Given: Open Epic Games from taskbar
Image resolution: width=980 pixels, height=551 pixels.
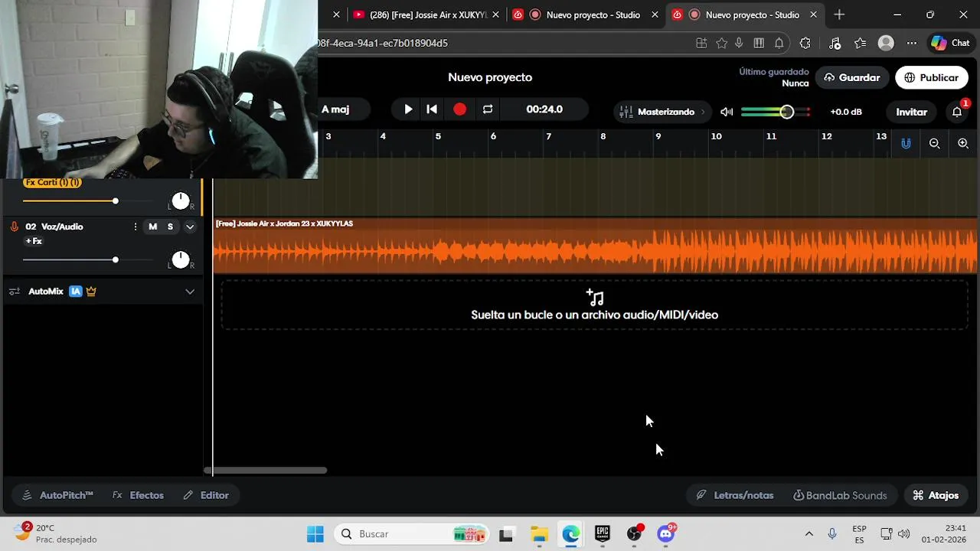Looking at the screenshot, I should (x=603, y=534).
